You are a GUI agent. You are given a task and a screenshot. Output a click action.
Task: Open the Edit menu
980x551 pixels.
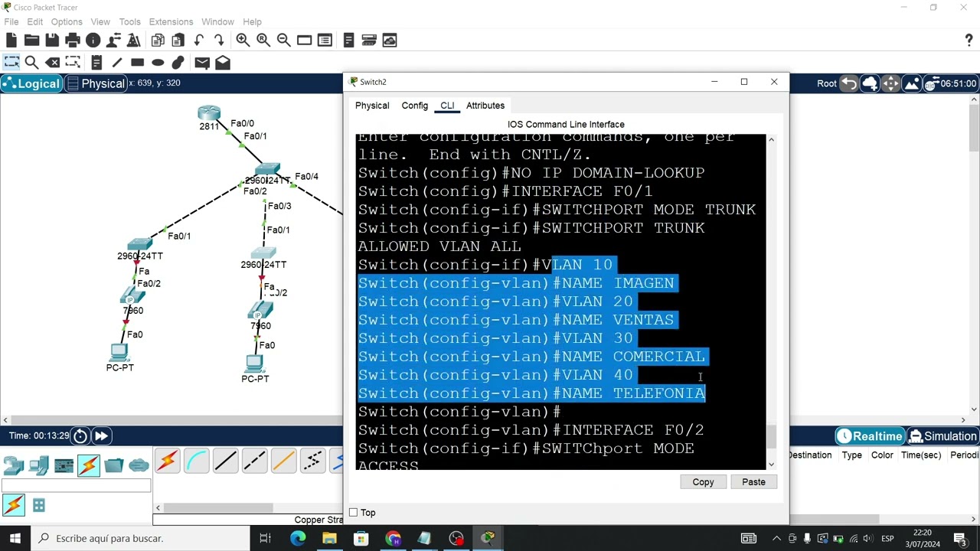pos(35,21)
